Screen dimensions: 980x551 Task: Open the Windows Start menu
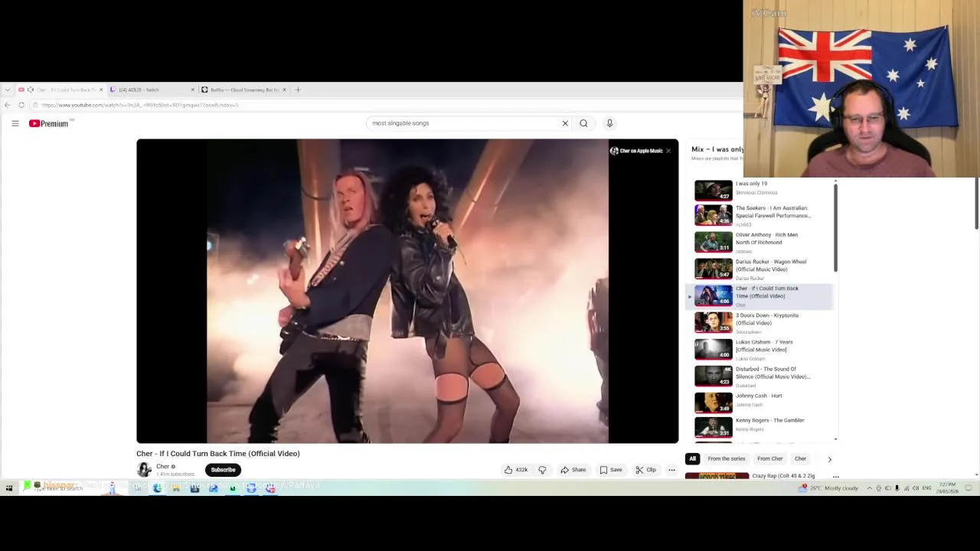8,487
